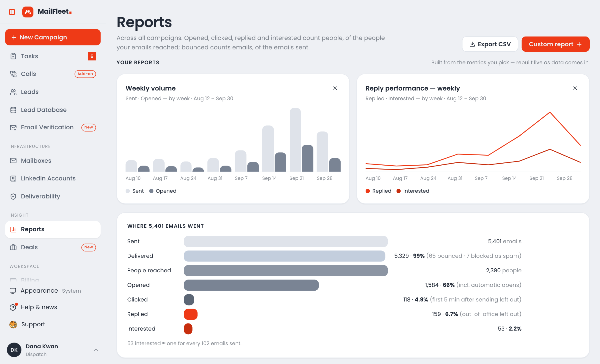Viewport: 600px width, 364px height.
Task: Click the People reached funnel bar
Action: pos(286,271)
